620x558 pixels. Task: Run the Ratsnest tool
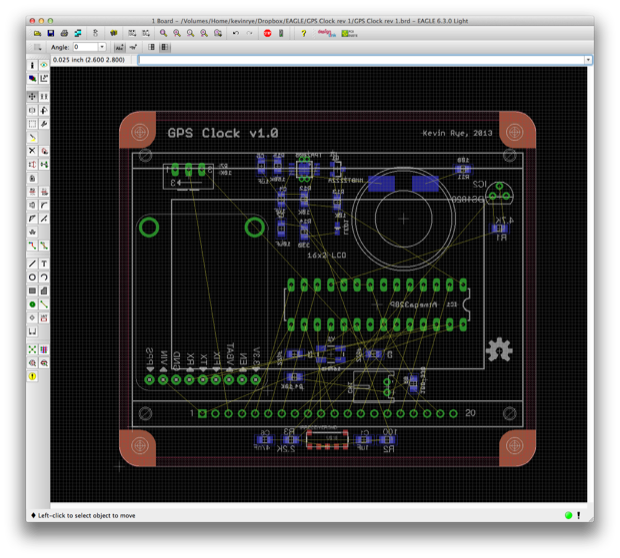click(x=32, y=350)
